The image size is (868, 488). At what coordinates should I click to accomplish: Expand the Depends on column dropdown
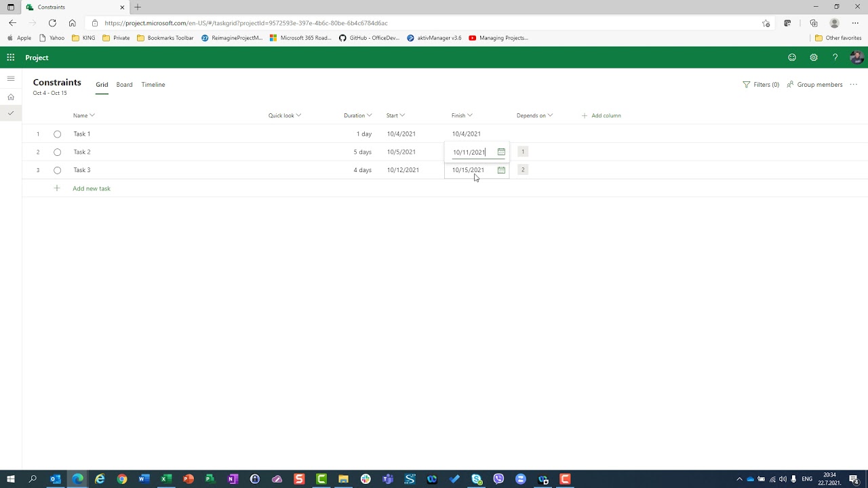pos(550,115)
